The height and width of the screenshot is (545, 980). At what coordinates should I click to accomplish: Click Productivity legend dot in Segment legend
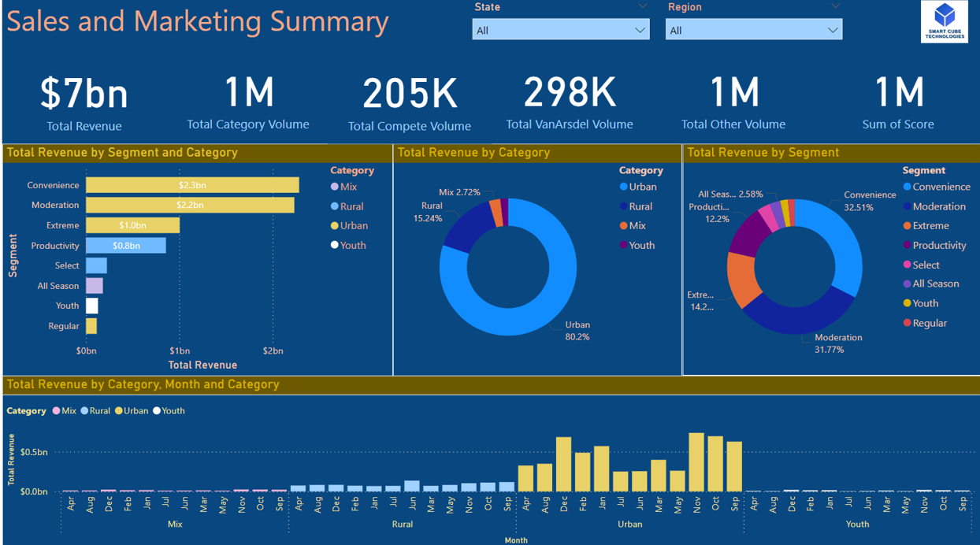[x=908, y=246]
